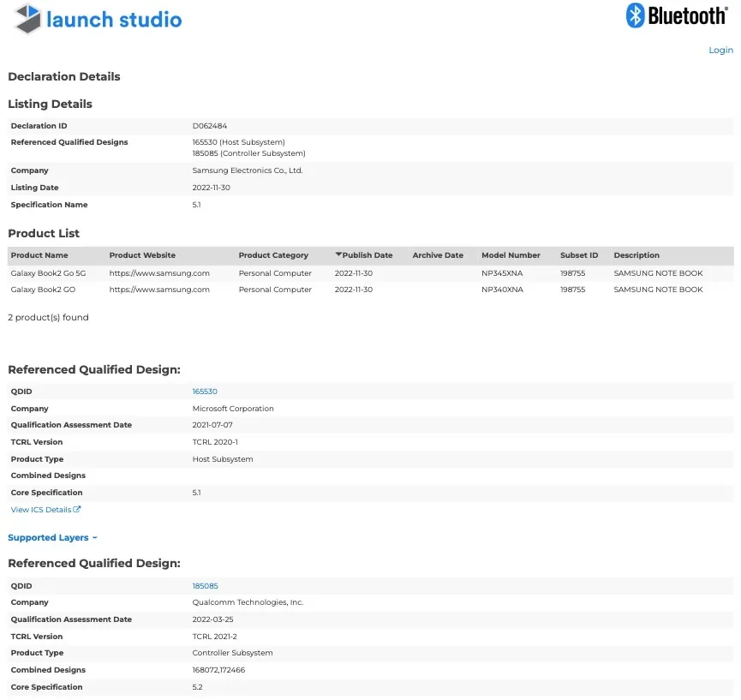This screenshot has height=700, width=741.
Task: Sort by Archive Date column header
Action: pos(438,255)
